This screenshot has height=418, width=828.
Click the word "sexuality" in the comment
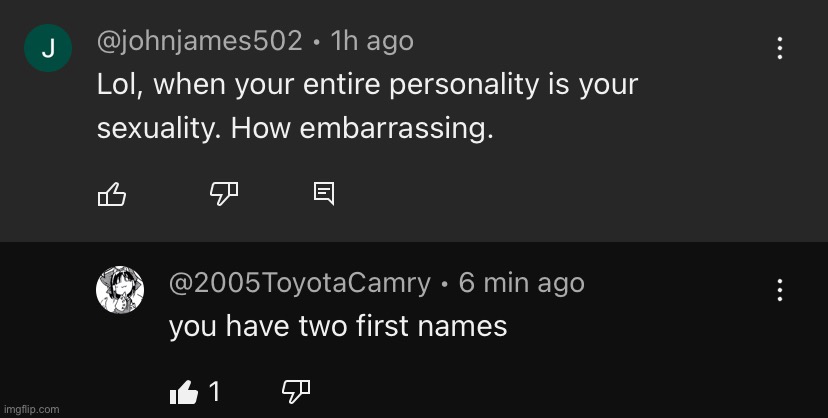[x=155, y=130]
